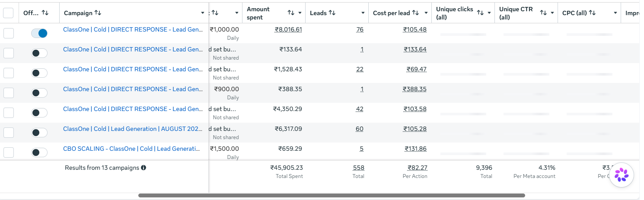Click the ₹6,317.09 amount spent cell
Screen dimensions: 644x200
pos(288,129)
